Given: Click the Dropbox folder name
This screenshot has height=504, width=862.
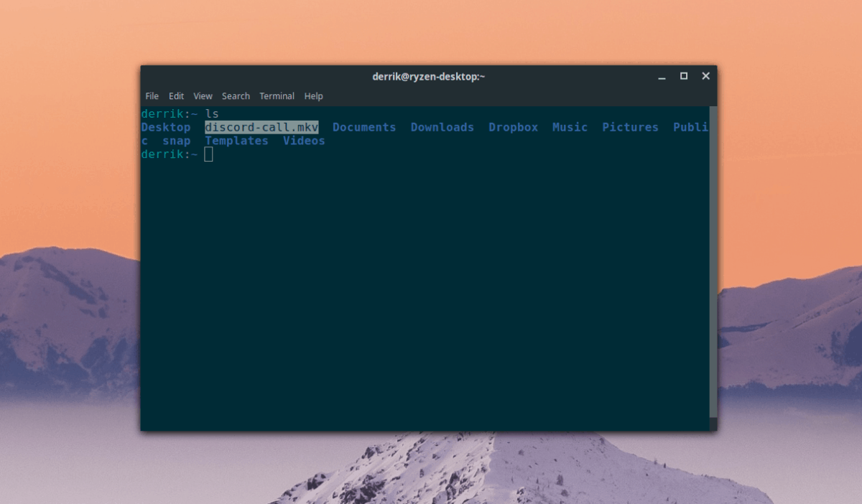Looking at the screenshot, I should [x=513, y=127].
